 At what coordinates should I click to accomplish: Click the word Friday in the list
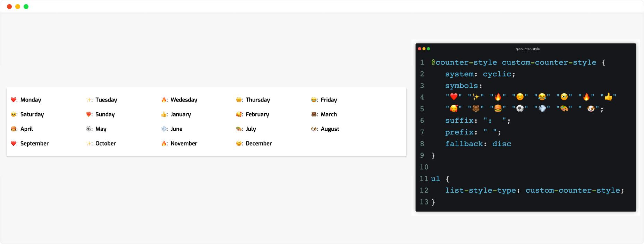tap(329, 100)
